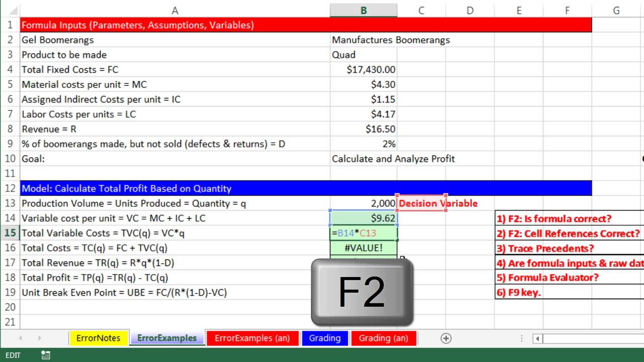Open the ErrorNotes sheet tab
The width and height of the screenshot is (644, 362).
click(x=98, y=338)
